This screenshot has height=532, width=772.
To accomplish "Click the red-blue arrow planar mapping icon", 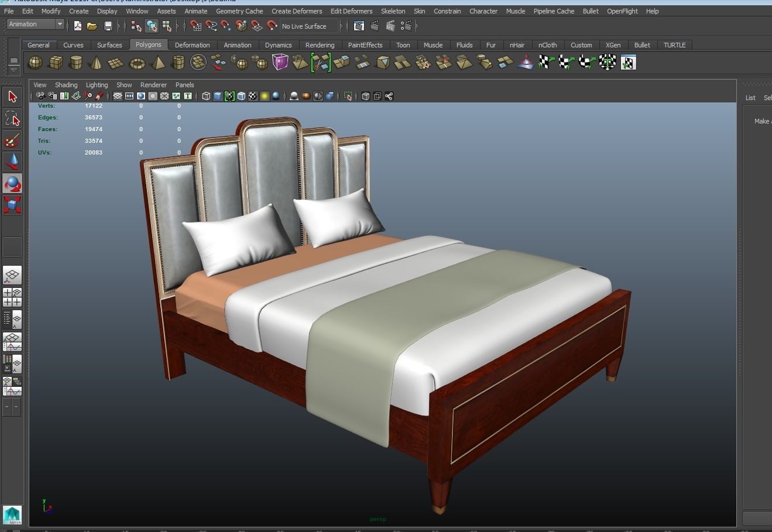I will [x=526, y=62].
